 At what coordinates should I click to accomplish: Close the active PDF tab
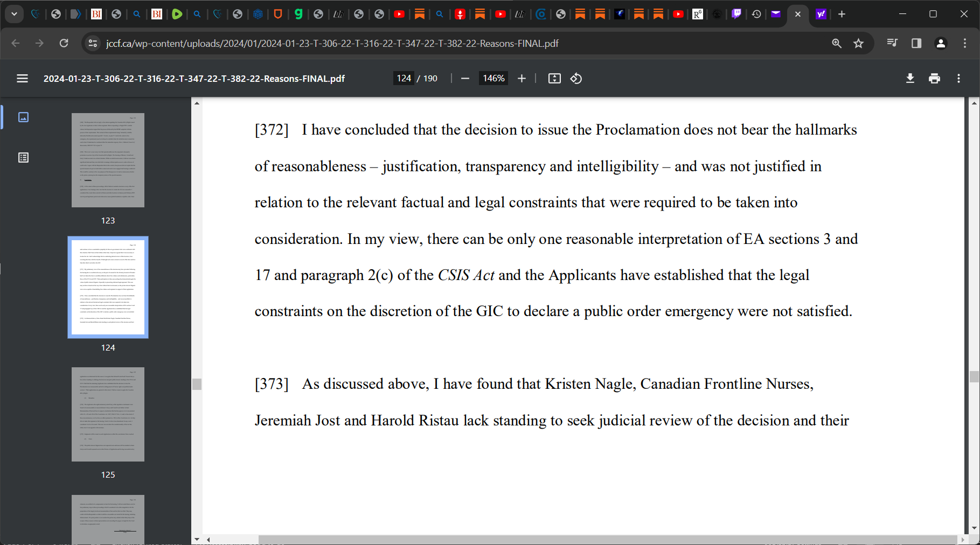(x=798, y=14)
